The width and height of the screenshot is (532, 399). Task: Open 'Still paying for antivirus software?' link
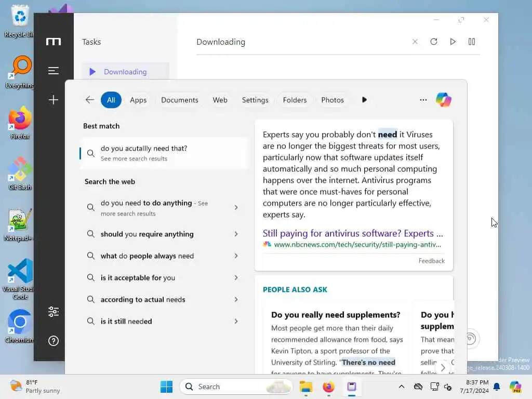click(353, 233)
